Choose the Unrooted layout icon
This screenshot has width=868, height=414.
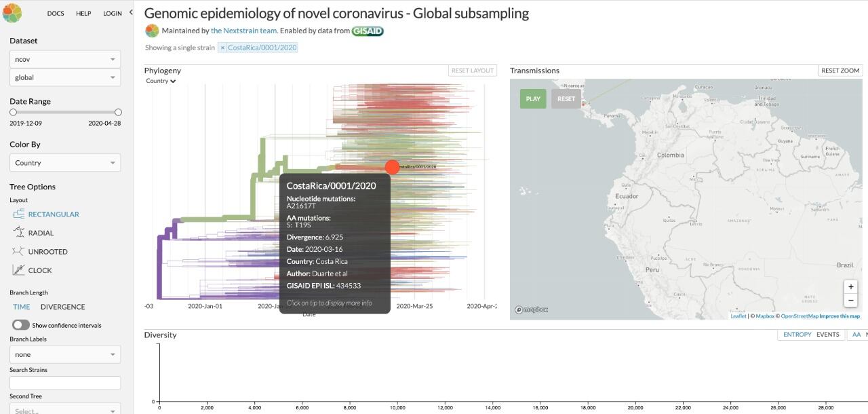(x=18, y=251)
